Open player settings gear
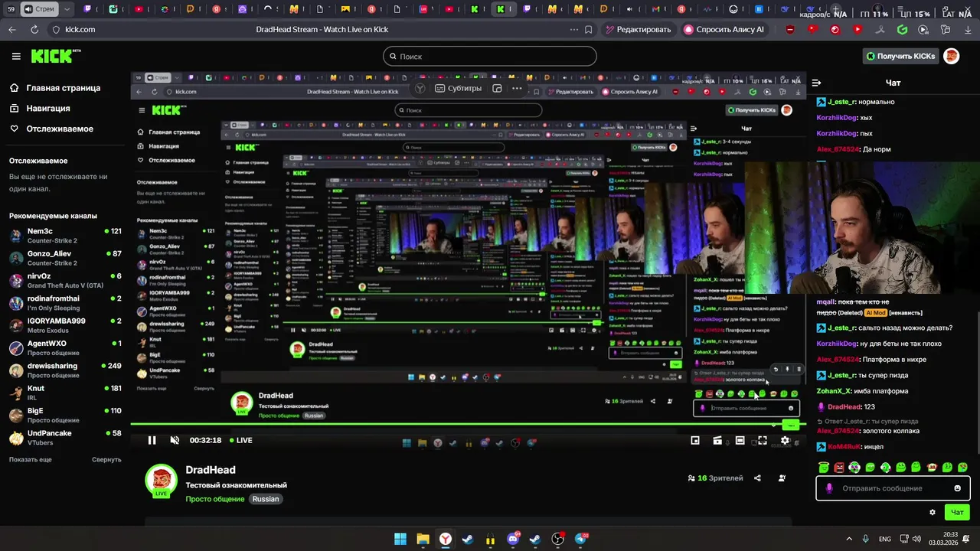The width and height of the screenshot is (980, 551). pos(785,440)
